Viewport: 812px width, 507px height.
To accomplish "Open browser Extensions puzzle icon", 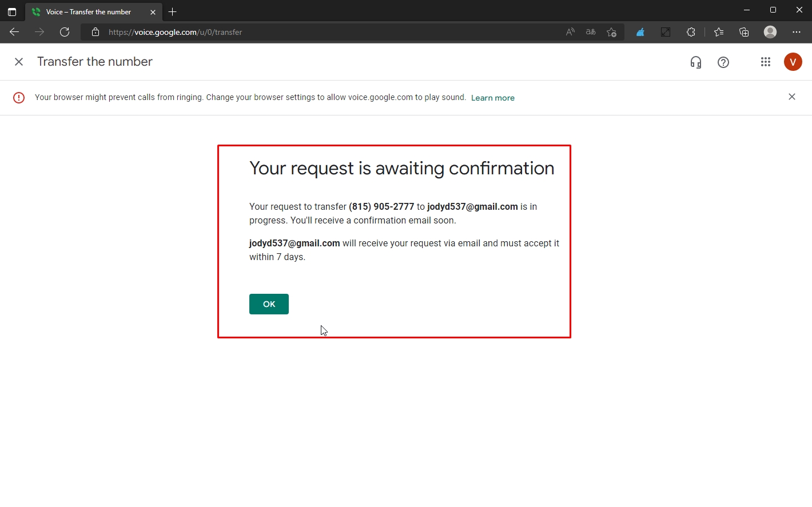I will coord(691,32).
